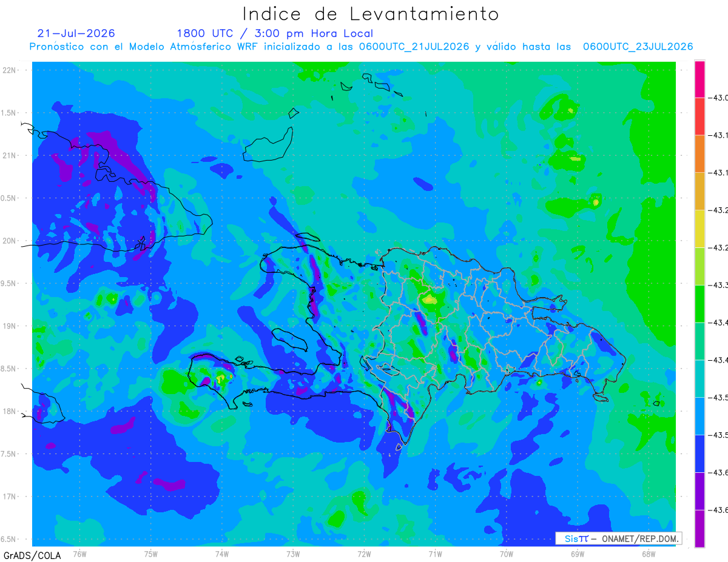Pick the bright green legend swatch
The image size is (728, 562).
tap(699, 303)
